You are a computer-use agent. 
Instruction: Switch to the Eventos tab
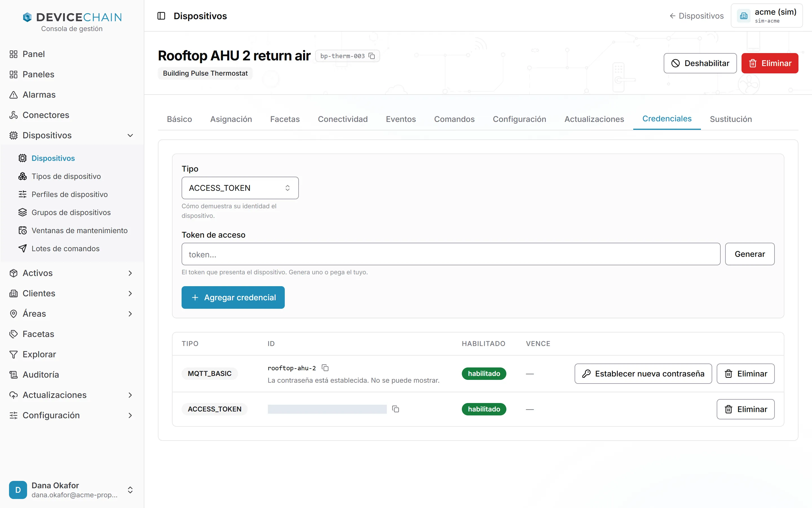click(401, 119)
